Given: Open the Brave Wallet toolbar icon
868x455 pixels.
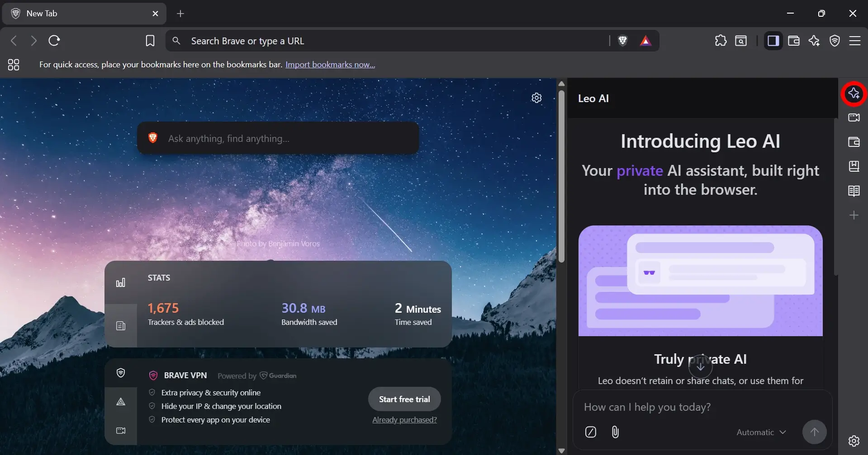Looking at the screenshot, I should coord(794,41).
